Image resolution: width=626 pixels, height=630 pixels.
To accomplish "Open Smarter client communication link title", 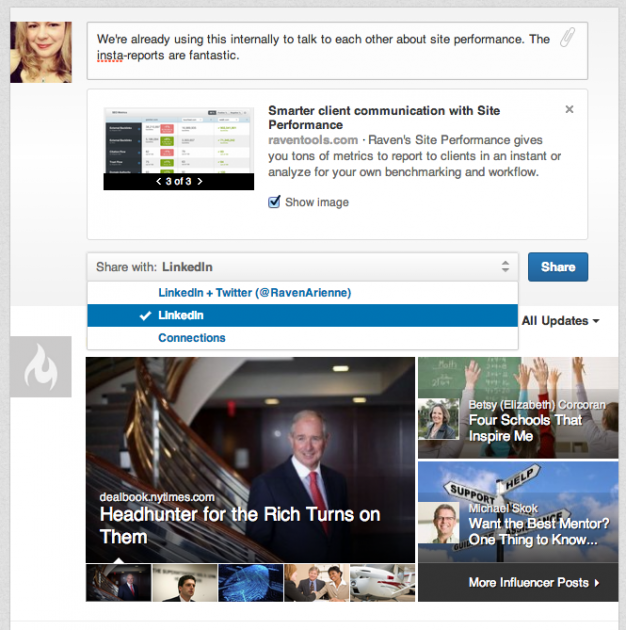I will (x=384, y=117).
